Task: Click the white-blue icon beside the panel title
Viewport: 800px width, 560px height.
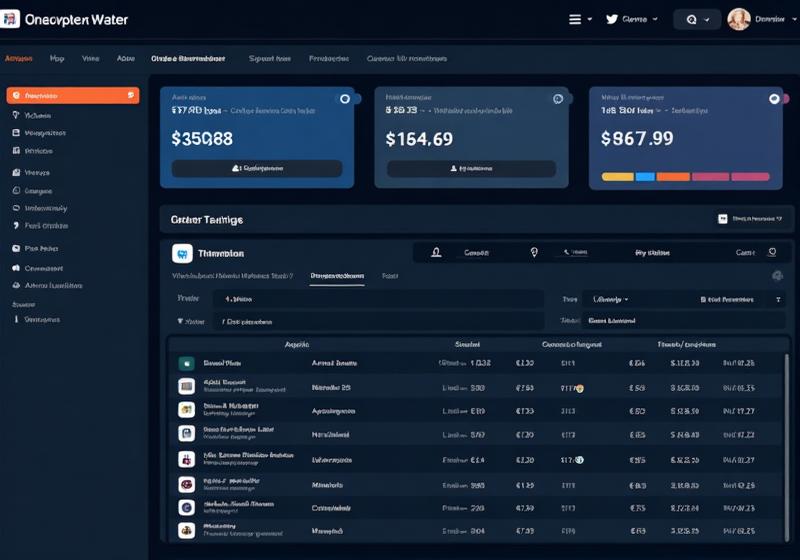Action: click(x=182, y=253)
